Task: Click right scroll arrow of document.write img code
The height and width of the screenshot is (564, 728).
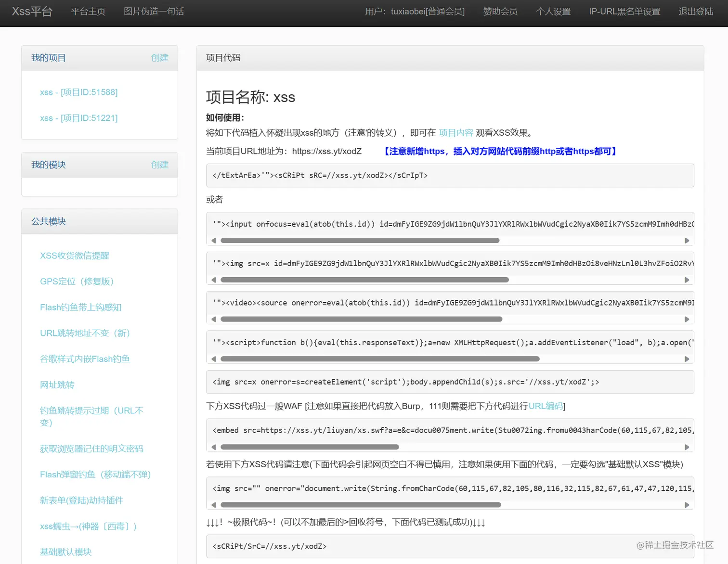Action: (687, 505)
